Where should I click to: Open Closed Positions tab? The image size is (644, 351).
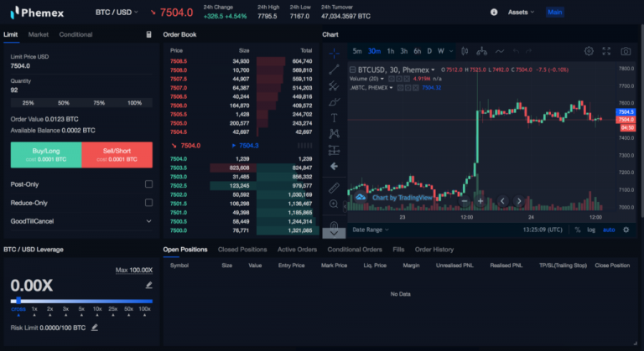pyautogui.click(x=242, y=249)
